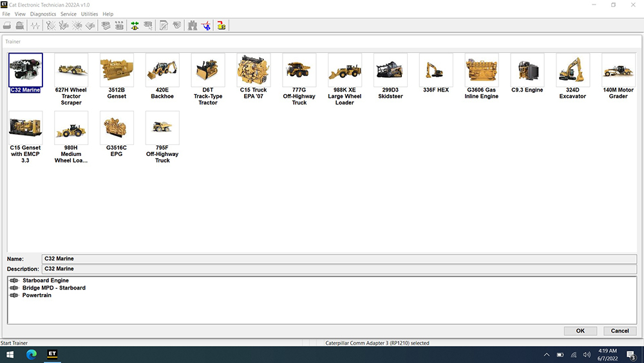Image resolution: width=644 pixels, height=363 pixels.
Task: Click the Description field showing C32 Marine
Action: (339, 269)
